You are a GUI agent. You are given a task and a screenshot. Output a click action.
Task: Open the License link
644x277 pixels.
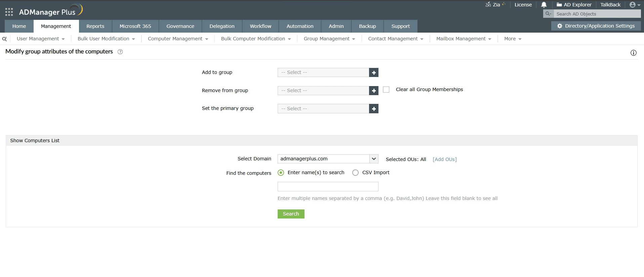click(523, 5)
